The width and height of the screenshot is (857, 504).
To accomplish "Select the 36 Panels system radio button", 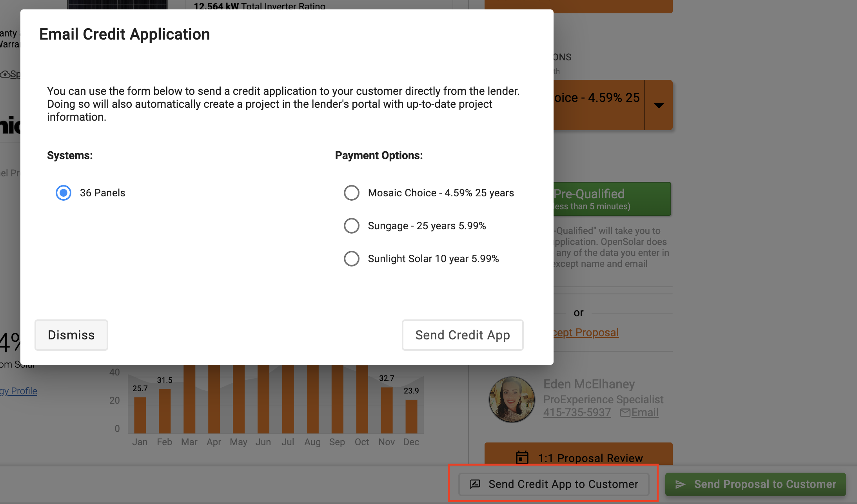I will tap(64, 193).
